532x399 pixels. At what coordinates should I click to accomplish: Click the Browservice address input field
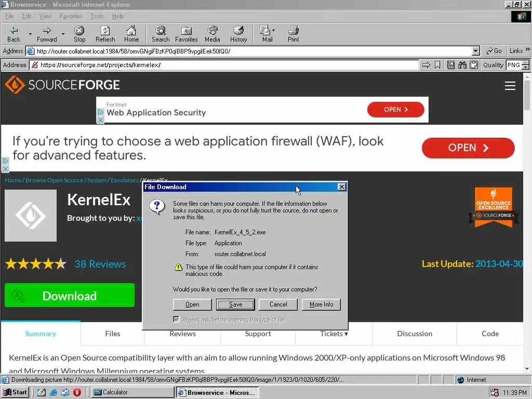(224, 65)
